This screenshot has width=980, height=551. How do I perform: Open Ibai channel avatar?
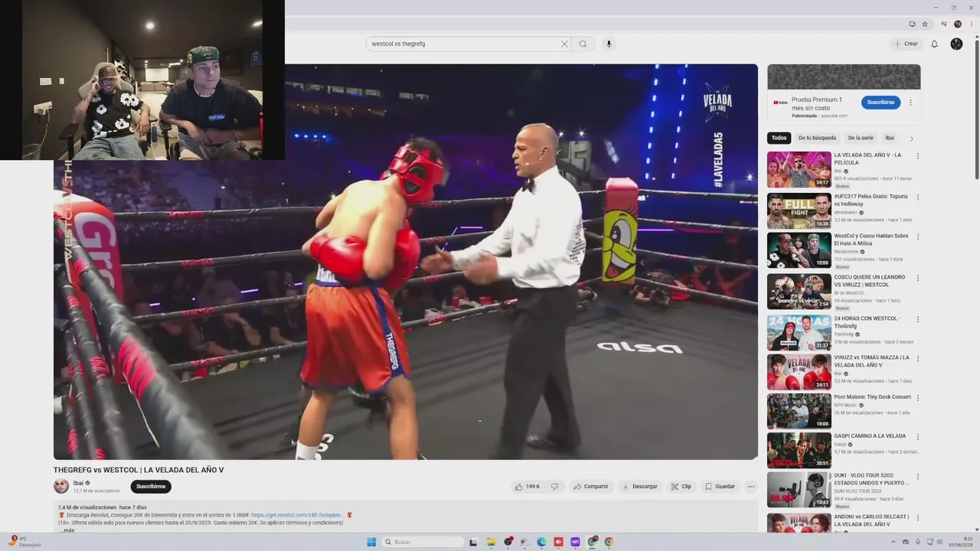61,486
